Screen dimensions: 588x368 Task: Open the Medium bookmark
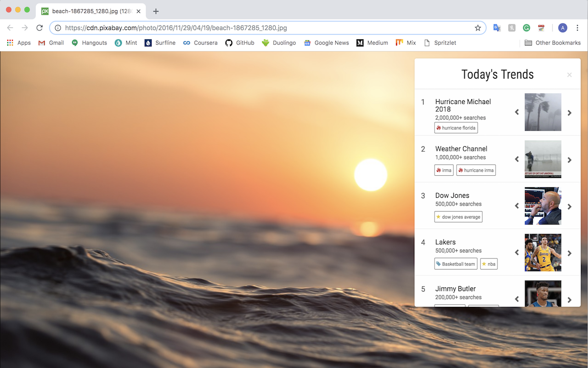pyautogui.click(x=372, y=43)
